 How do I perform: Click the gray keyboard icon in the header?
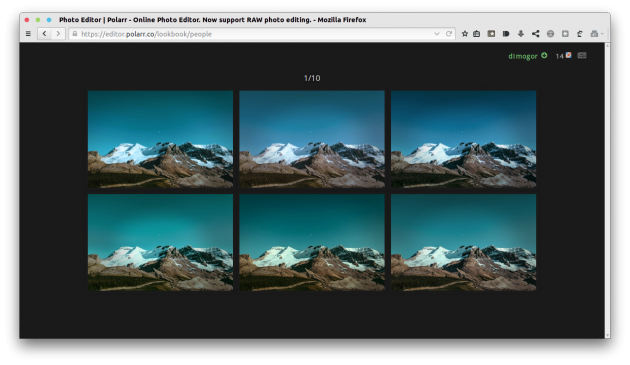pyautogui.click(x=582, y=55)
